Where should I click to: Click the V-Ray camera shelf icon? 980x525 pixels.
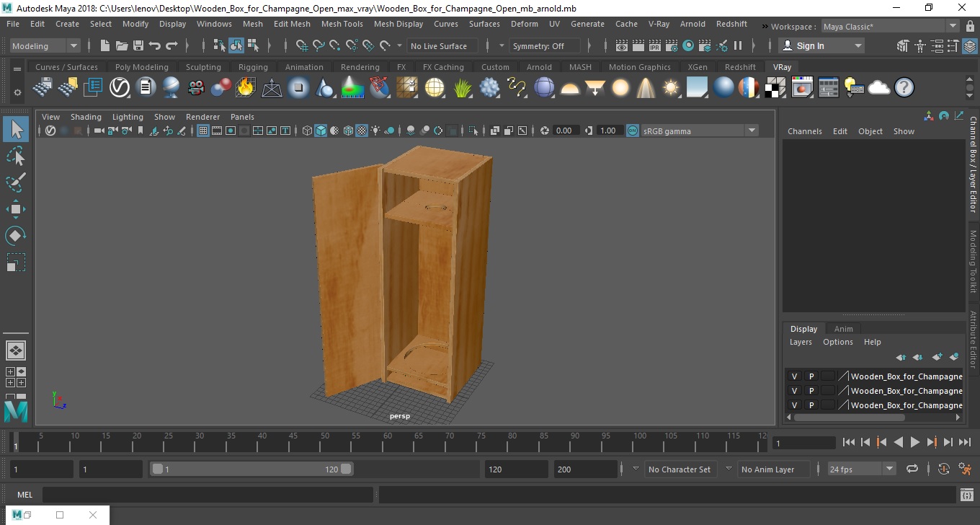195,88
